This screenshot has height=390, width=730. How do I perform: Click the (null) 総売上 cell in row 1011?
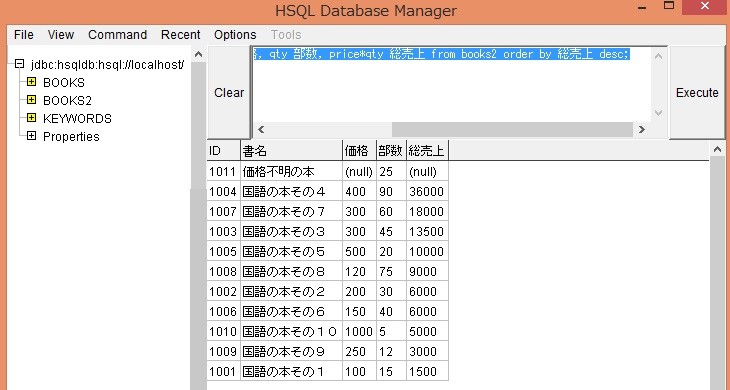point(427,172)
